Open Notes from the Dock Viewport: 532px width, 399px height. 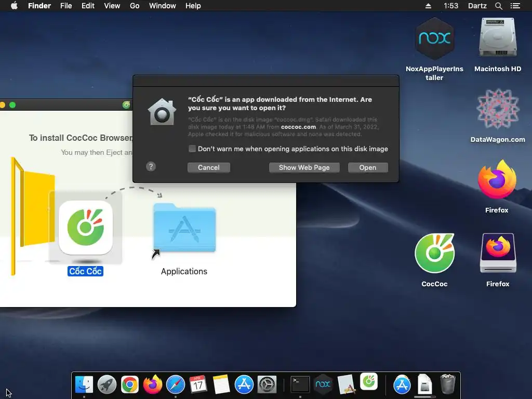click(221, 385)
